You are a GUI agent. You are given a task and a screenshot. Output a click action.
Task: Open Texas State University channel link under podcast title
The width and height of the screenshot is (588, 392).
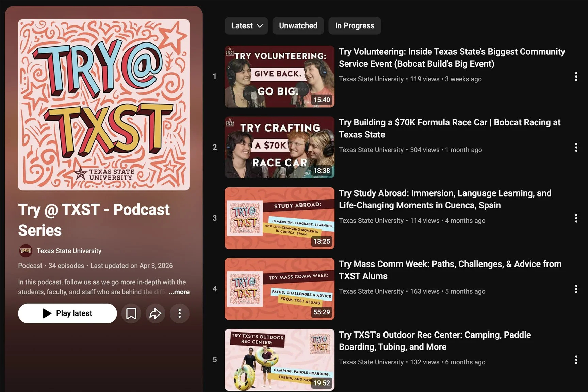coord(69,251)
